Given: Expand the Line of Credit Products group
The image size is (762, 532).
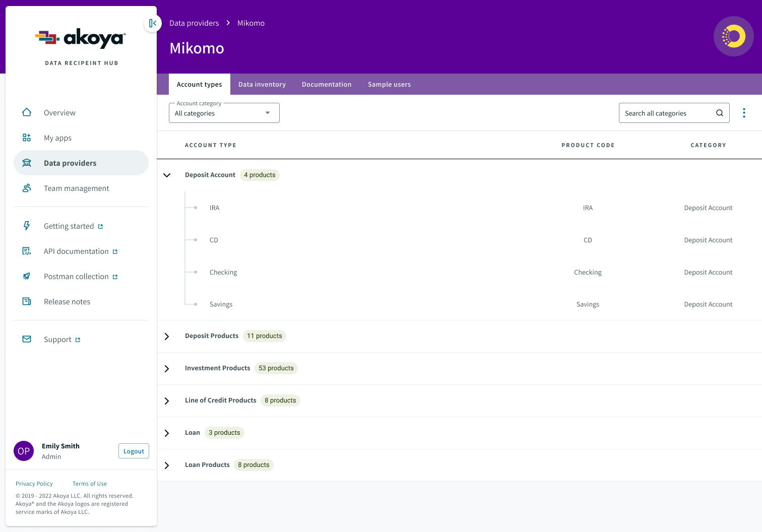Looking at the screenshot, I should 167,401.
